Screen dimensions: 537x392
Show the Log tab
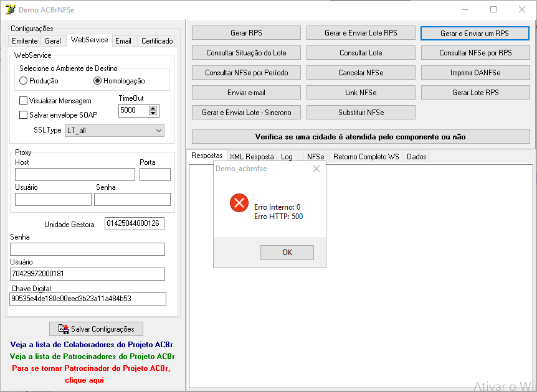point(287,157)
